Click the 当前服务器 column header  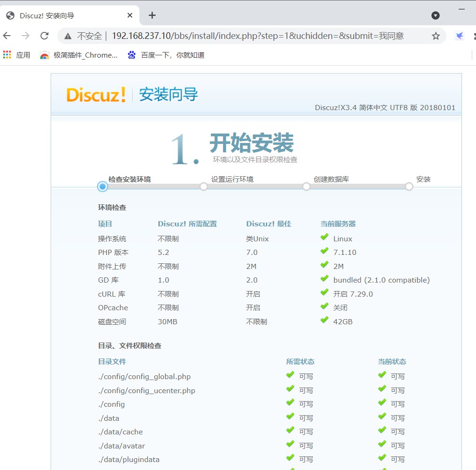[338, 224]
